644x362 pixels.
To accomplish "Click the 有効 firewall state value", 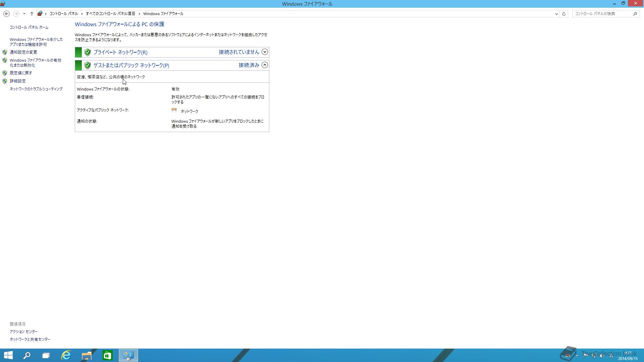I will (175, 89).
